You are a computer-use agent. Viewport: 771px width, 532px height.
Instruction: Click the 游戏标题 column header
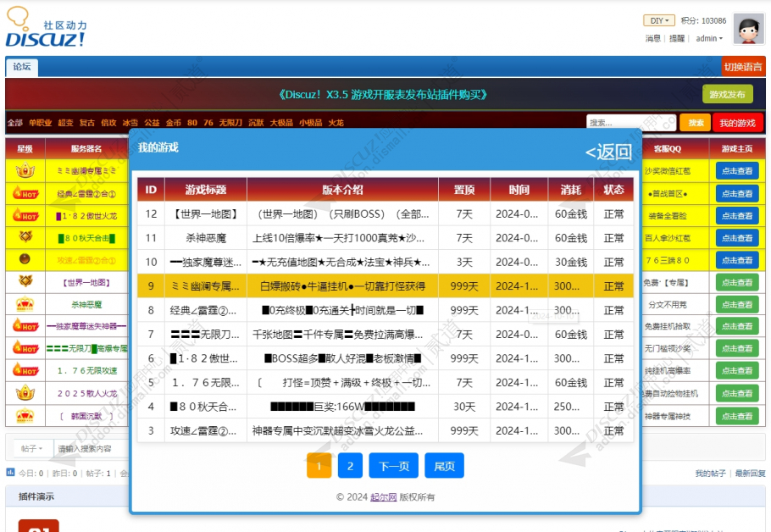(x=206, y=190)
